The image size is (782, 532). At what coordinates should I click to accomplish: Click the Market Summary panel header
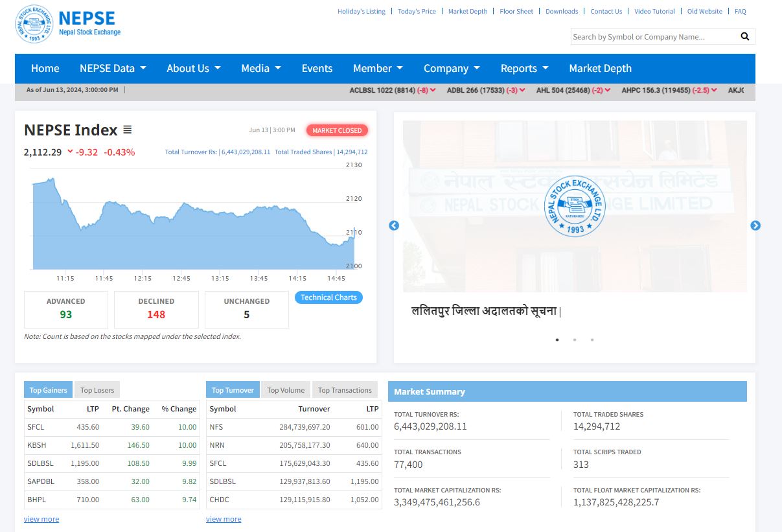point(568,391)
